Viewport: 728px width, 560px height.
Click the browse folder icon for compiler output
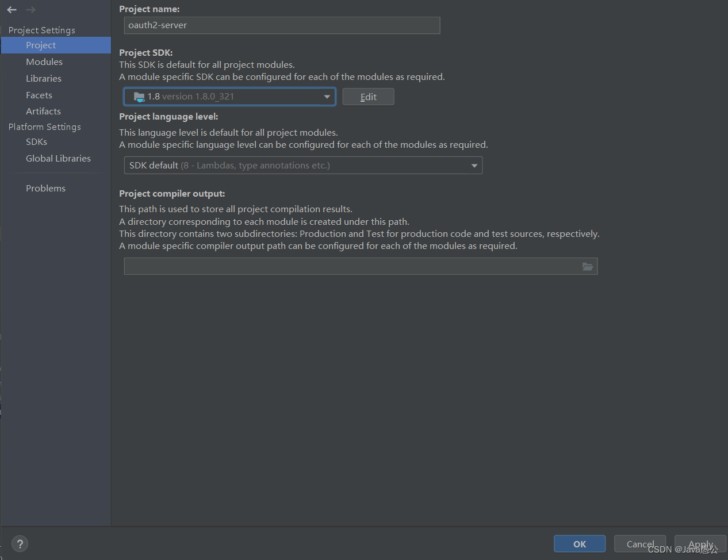(587, 266)
